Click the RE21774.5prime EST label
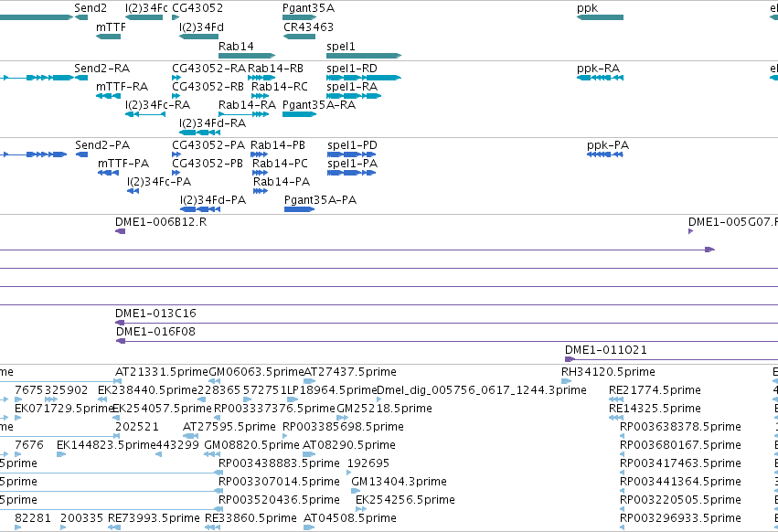Screen dimensions: 778x532 (x=655, y=390)
